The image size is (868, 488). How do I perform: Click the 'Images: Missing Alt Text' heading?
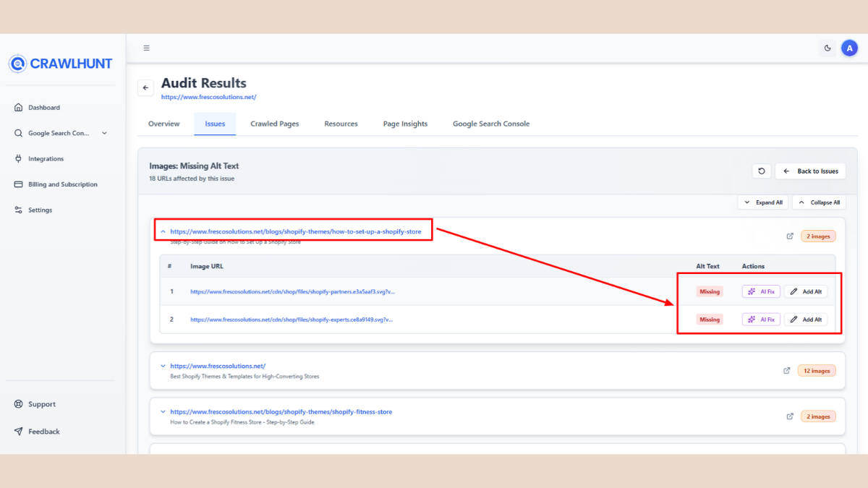[x=194, y=166]
